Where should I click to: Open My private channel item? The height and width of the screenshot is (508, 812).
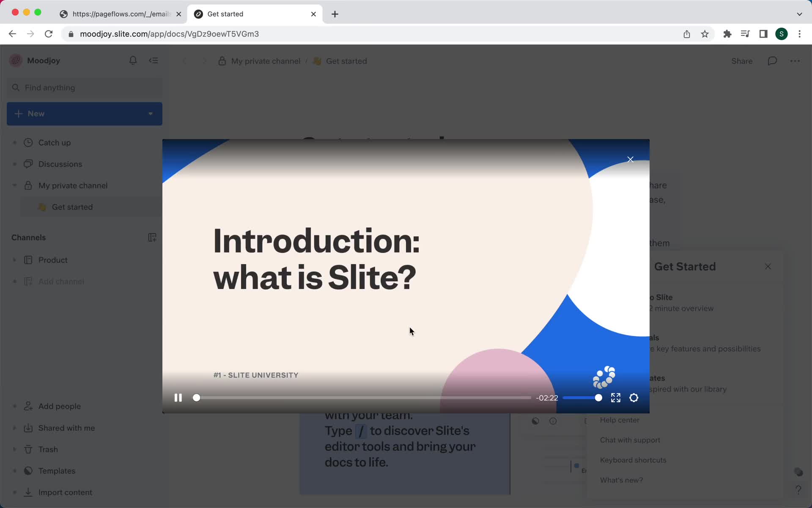tap(73, 185)
